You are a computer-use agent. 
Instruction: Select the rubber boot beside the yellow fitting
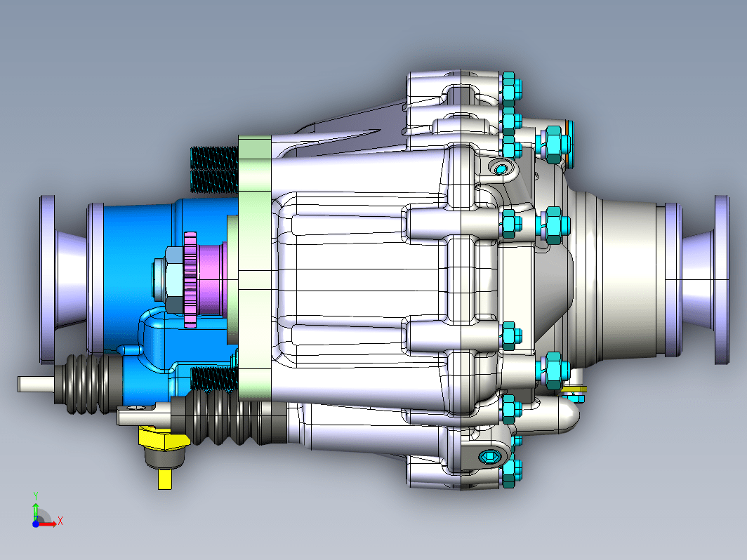point(229,419)
